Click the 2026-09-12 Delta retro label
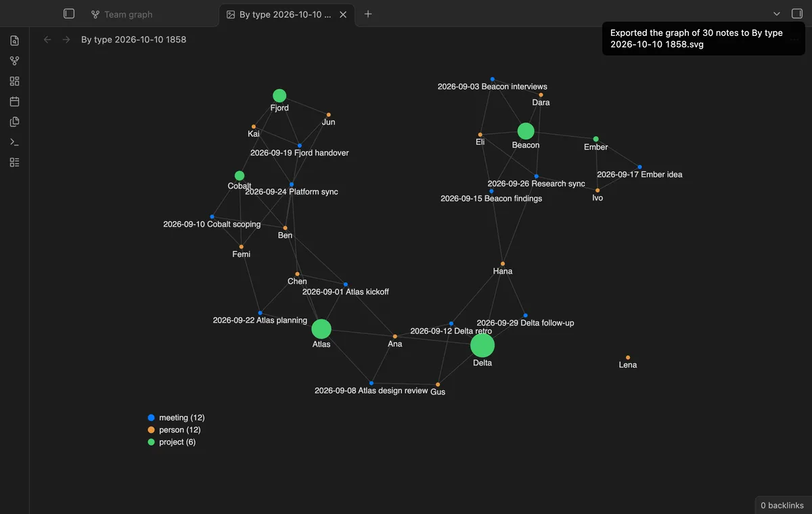The image size is (812, 514). pyautogui.click(x=451, y=331)
